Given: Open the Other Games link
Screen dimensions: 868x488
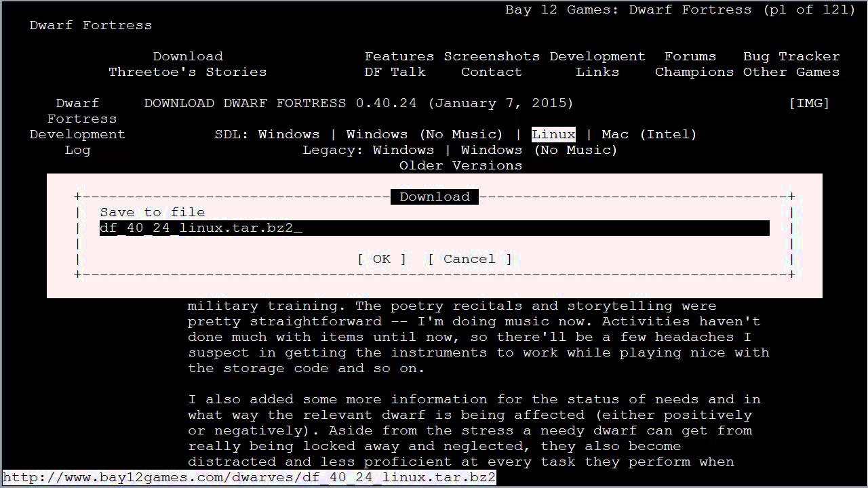Looking at the screenshot, I should [x=791, y=72].
